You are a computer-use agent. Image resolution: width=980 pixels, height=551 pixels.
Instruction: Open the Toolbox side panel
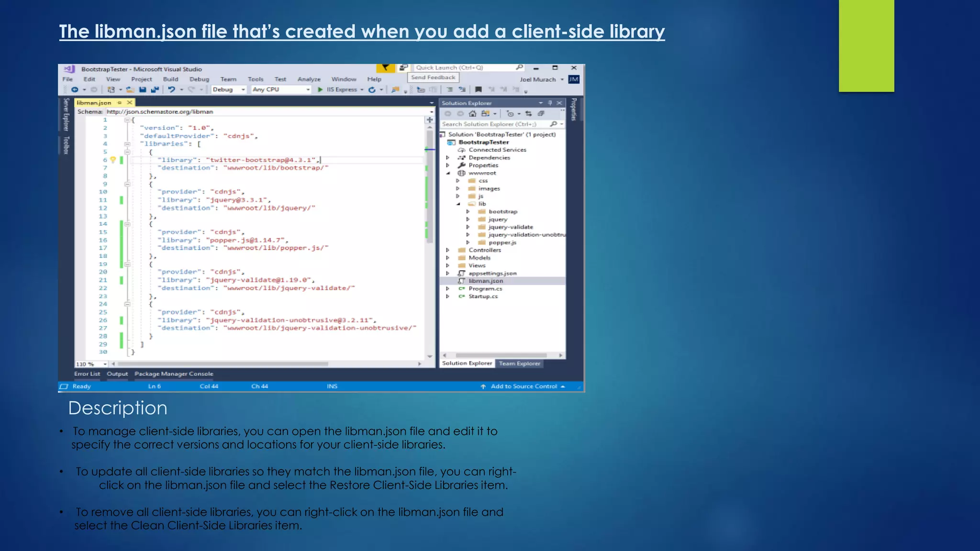[67, 145]
